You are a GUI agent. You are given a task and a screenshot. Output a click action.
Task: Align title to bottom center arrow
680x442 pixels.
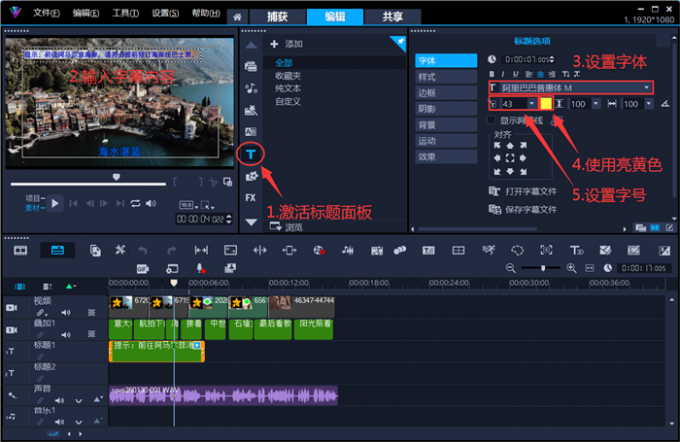point(510,171)
